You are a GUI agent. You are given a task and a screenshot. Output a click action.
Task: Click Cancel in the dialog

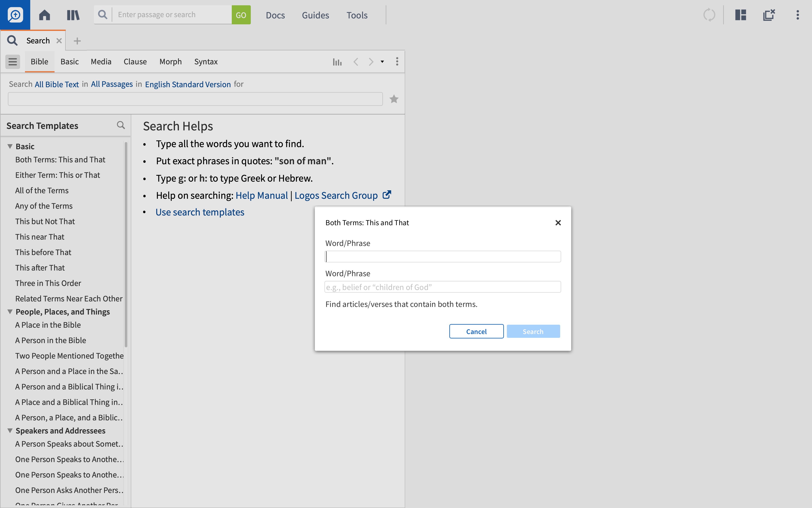coord(476,331)
